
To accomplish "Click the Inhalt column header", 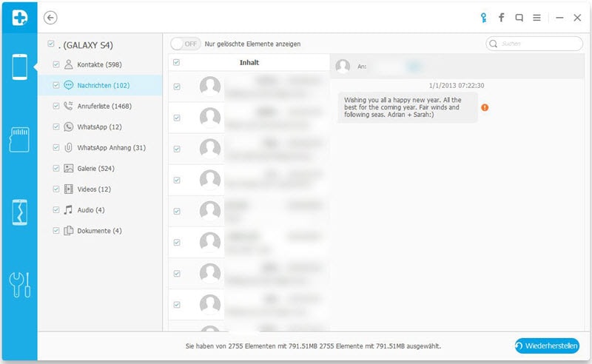I will tap(249, 63).
